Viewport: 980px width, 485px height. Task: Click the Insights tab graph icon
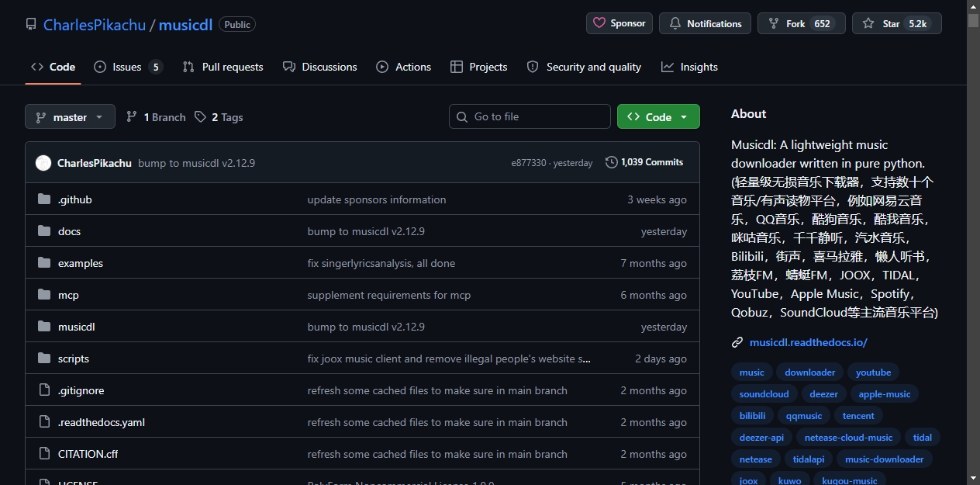coord(668,67)
